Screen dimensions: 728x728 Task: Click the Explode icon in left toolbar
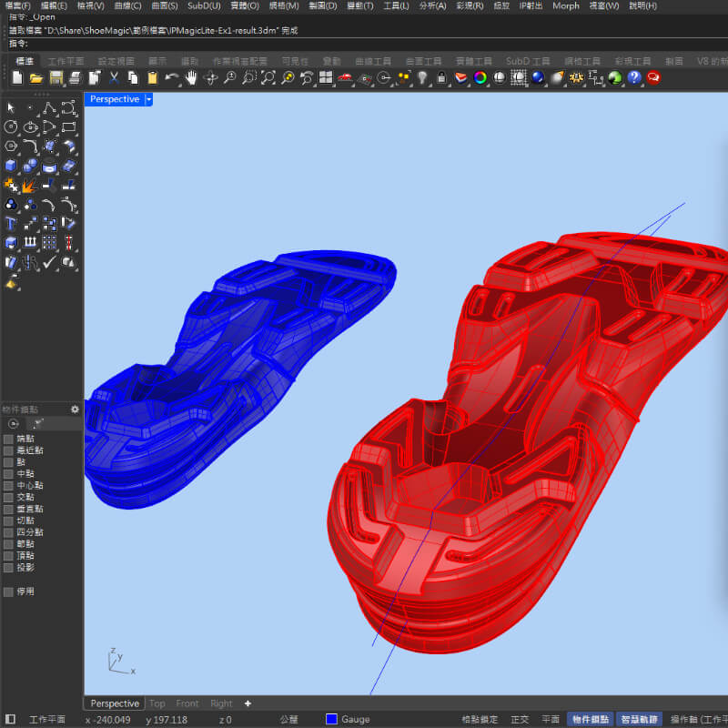(x=30, y=185)
